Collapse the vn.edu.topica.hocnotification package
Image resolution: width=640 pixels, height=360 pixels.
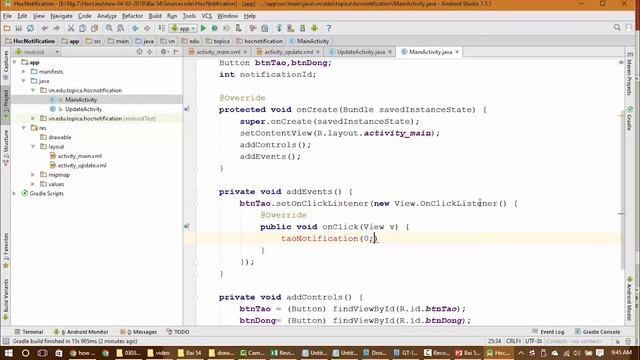pos(33,90)
